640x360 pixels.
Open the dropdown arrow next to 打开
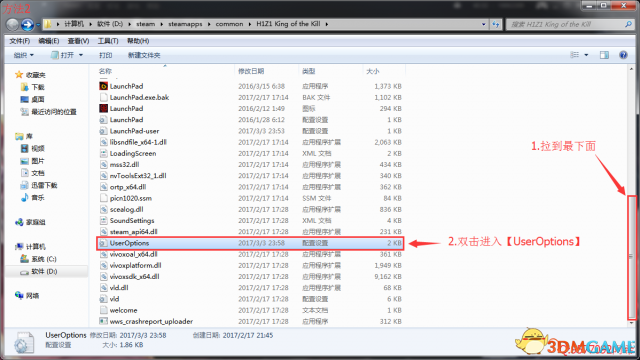(x=81, y=55)
